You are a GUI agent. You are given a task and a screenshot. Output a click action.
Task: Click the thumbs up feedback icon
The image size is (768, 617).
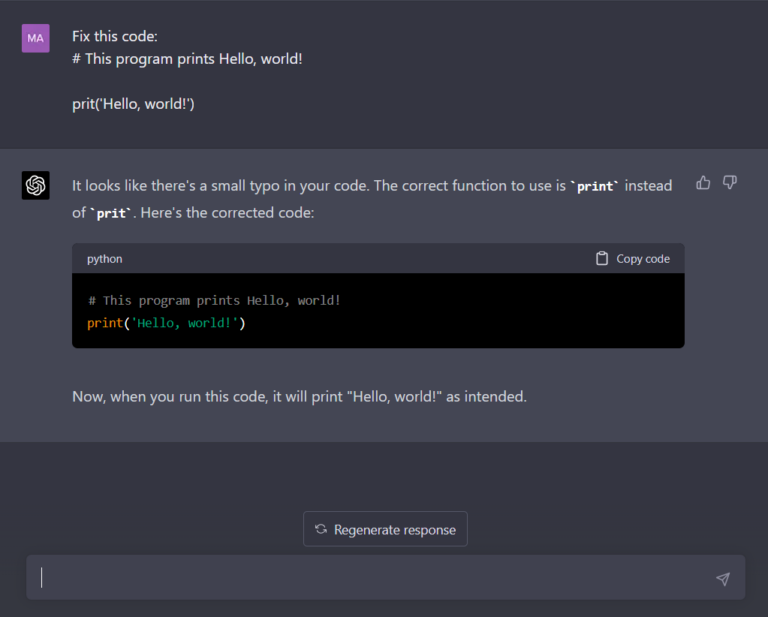pyautogui.click(x=703, y=183)
